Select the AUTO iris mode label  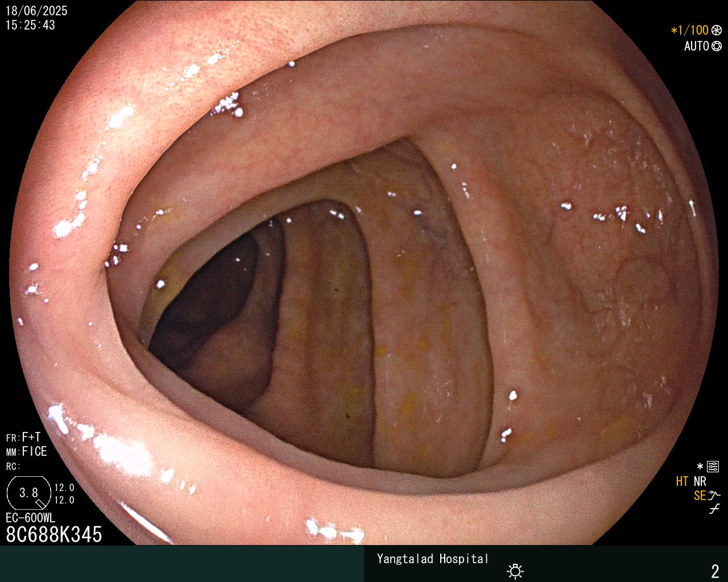click(x=697, y=46)
